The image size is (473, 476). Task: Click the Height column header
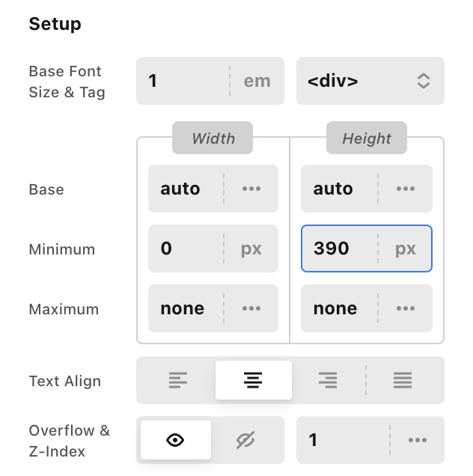tap(367, 138)
